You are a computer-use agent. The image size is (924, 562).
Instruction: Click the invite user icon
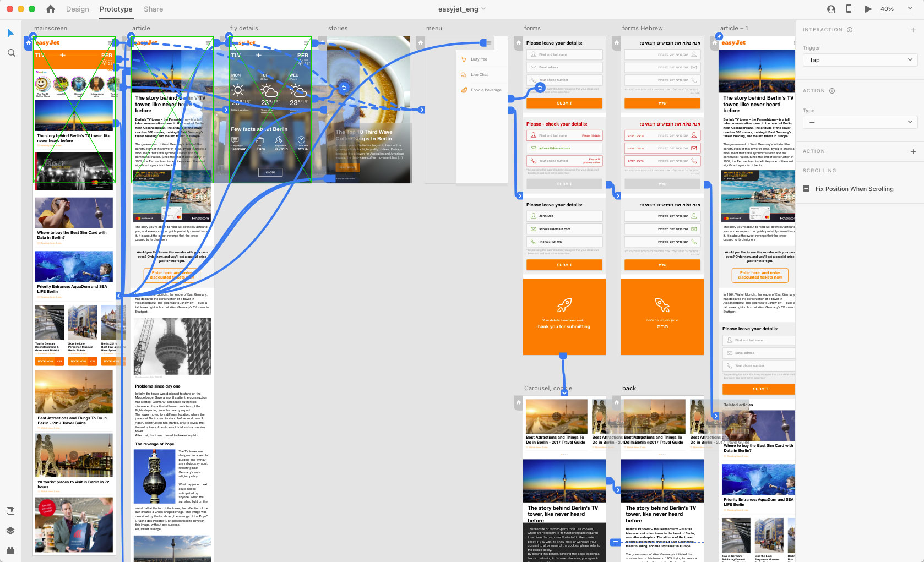tap(831, 9)
